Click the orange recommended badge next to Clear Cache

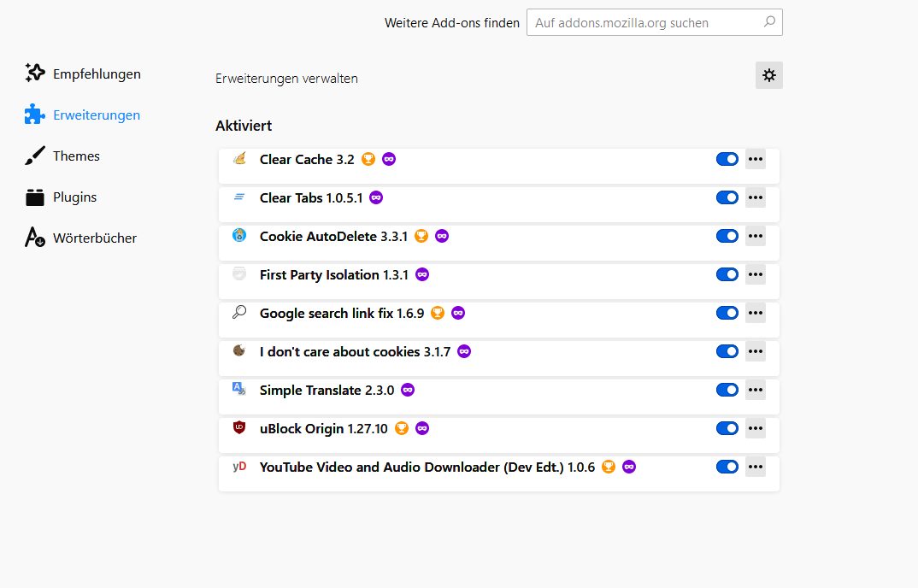(368, 159)
